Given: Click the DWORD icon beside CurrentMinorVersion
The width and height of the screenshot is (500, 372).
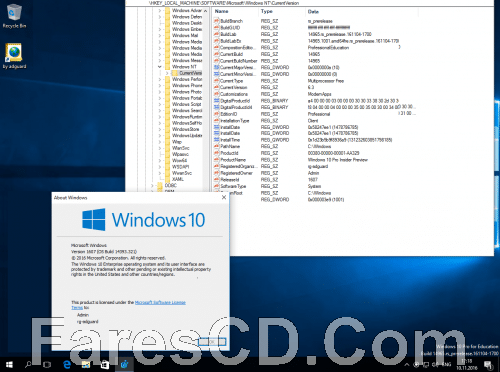Looking at the screenshot, I should click(216, 74).
